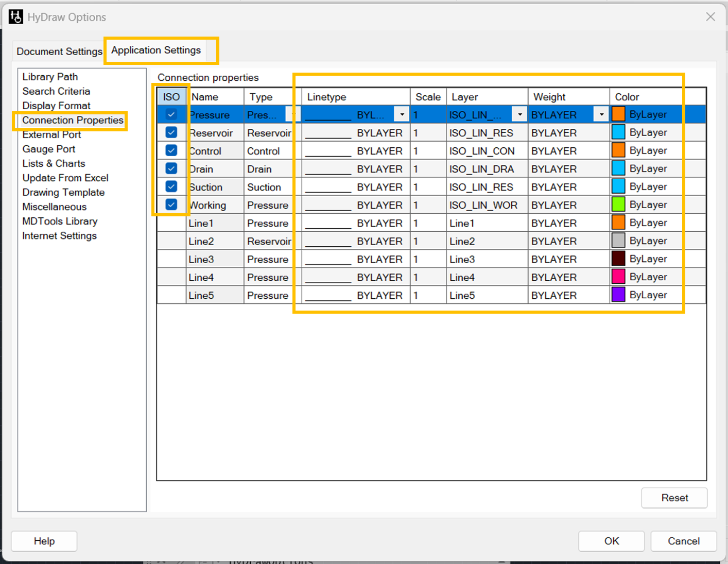Click the Color column header
The image size is (728, 564).
click(658, 97)
